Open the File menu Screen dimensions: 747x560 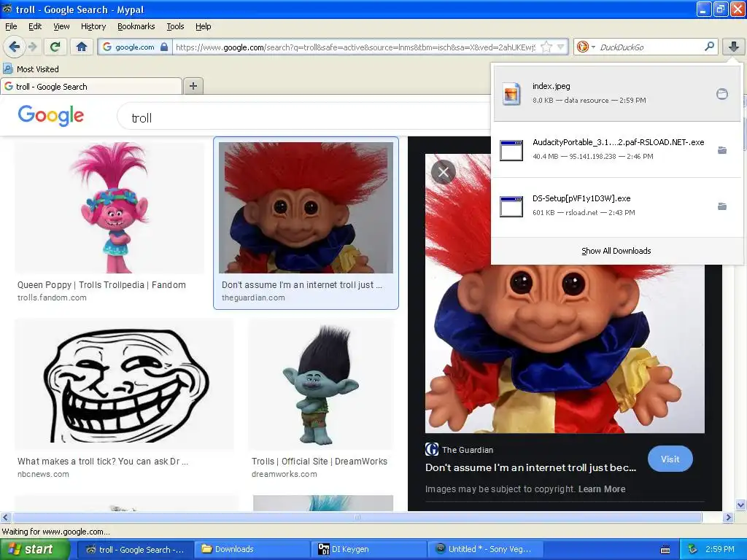point(10,26)
